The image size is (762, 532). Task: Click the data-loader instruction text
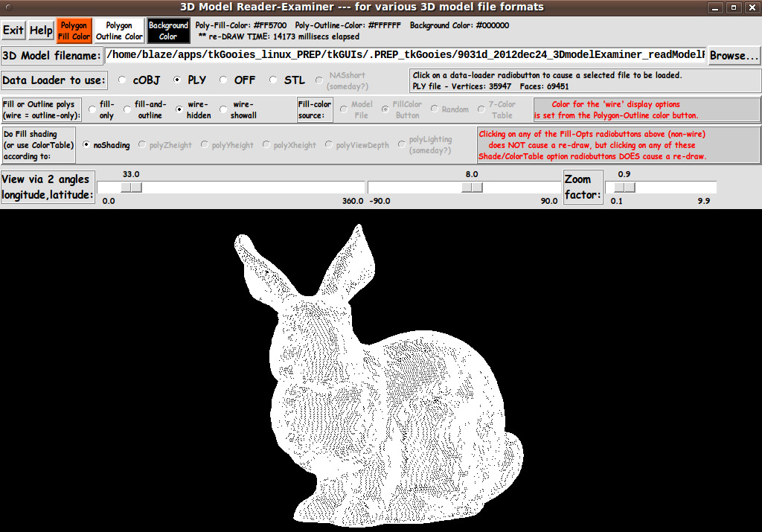(x=547, y=75)
